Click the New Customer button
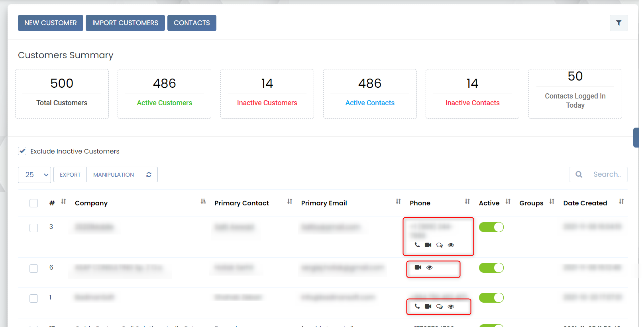Screen dimensions: 644x327 pyautogui.click(x=51, y=23)
